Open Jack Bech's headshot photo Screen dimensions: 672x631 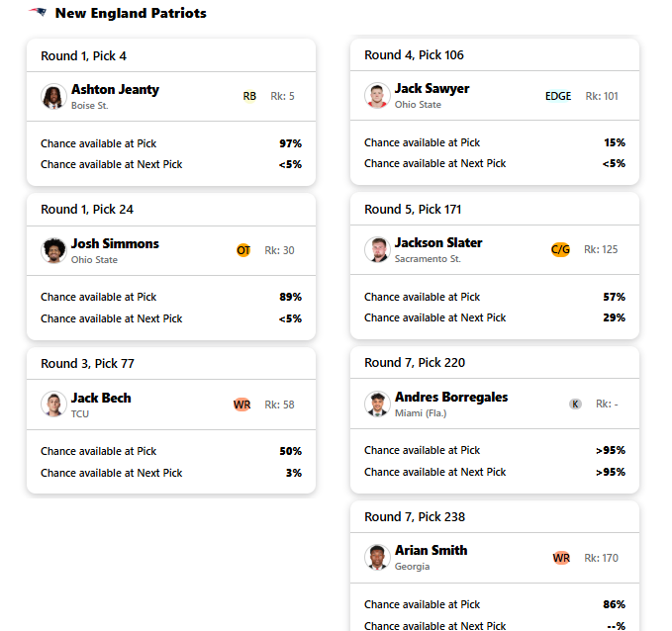coord(53,404)
